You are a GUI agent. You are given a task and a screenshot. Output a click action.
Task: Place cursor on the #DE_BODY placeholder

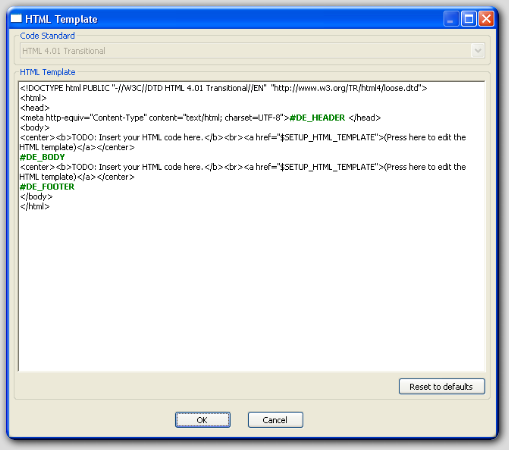tap(42, 157)
